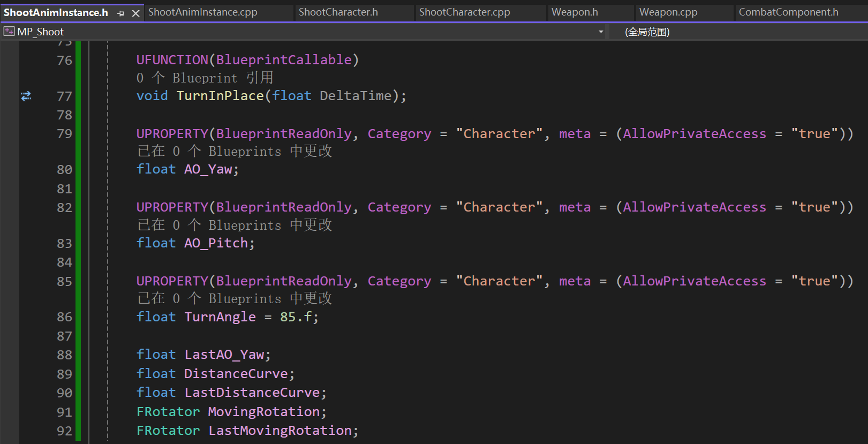The height and width of the screenshot is (444, 868).
Task: Select the Weapon.h tab
Action: [575, 12]
